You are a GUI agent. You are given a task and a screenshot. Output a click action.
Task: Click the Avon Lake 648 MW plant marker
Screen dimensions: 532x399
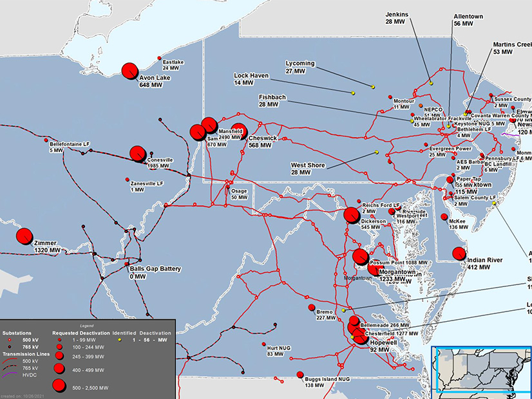pyautogui.click(x=129, y=70)
